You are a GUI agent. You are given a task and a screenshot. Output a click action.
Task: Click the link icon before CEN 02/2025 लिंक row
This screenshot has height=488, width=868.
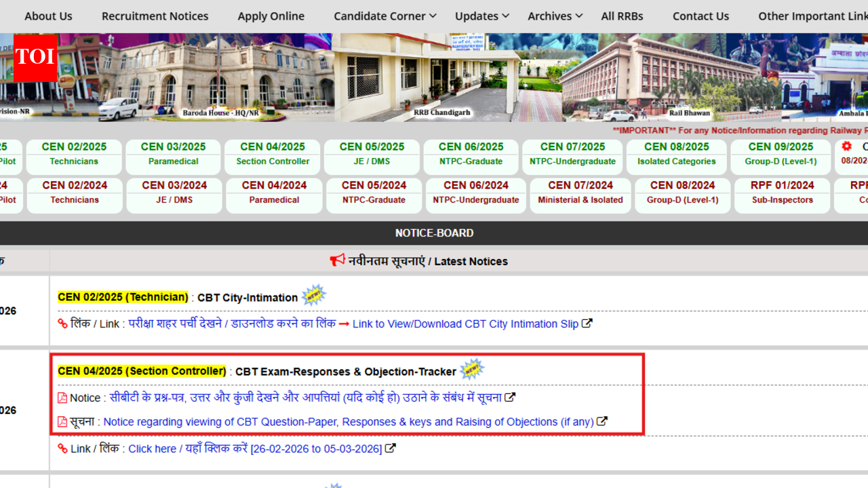pyautogui.click(x=62, y=324)
